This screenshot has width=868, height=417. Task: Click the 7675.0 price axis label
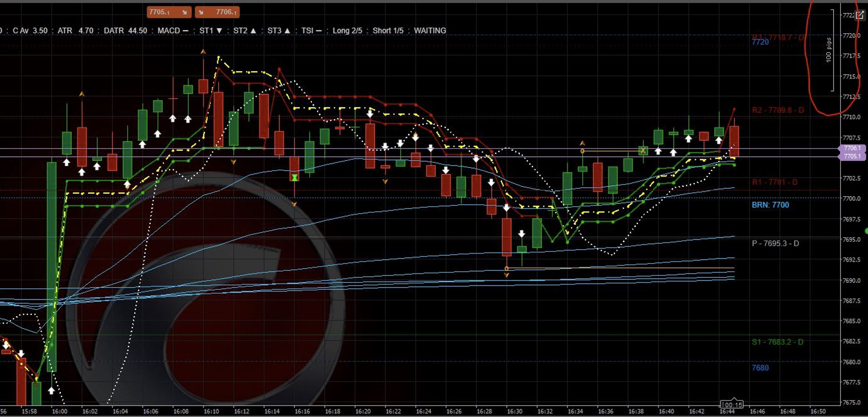click(851, 402)
